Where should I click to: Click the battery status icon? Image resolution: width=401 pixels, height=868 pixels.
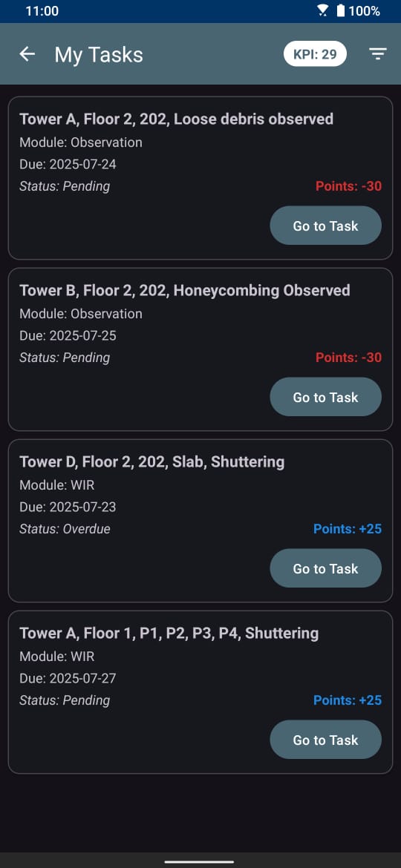(x=340, y=11)
